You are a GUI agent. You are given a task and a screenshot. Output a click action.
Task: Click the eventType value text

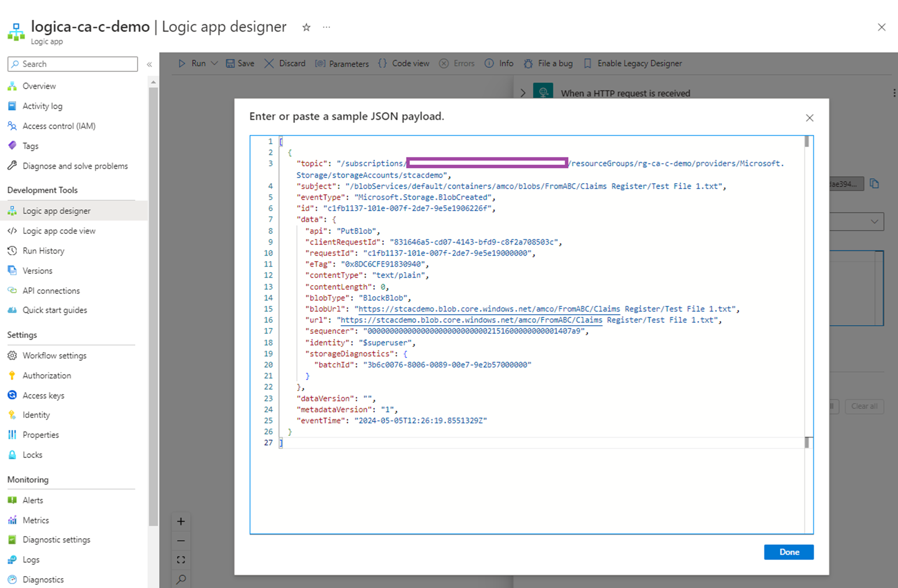422,197
